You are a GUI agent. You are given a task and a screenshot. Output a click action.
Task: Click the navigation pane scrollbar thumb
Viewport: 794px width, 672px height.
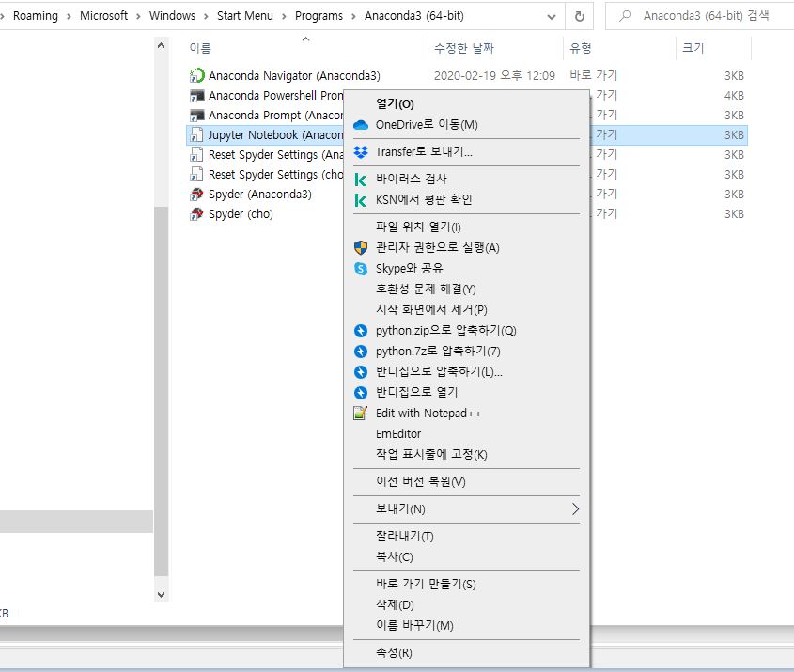coord(161,391)
